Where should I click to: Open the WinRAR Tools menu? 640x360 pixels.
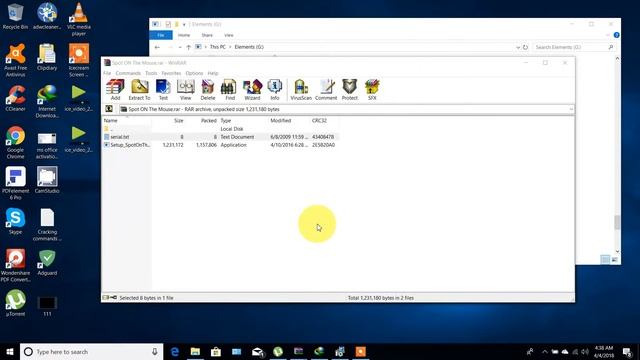tap(151, 73)
